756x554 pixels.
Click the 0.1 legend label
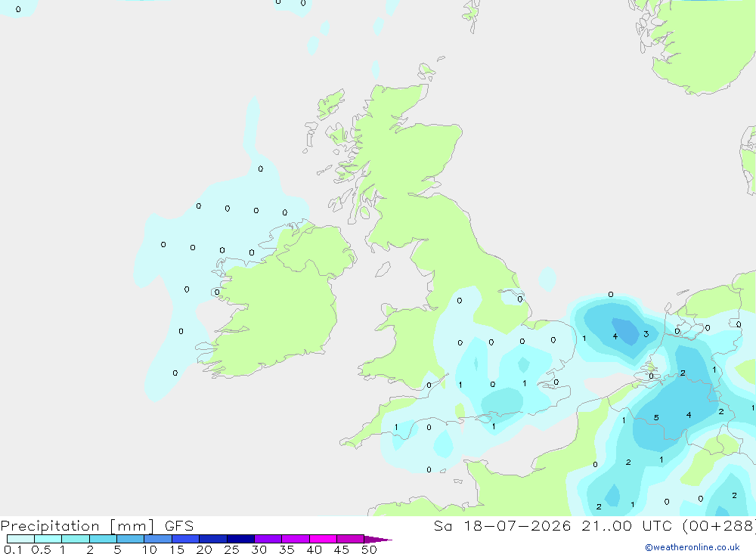[13, 549]
